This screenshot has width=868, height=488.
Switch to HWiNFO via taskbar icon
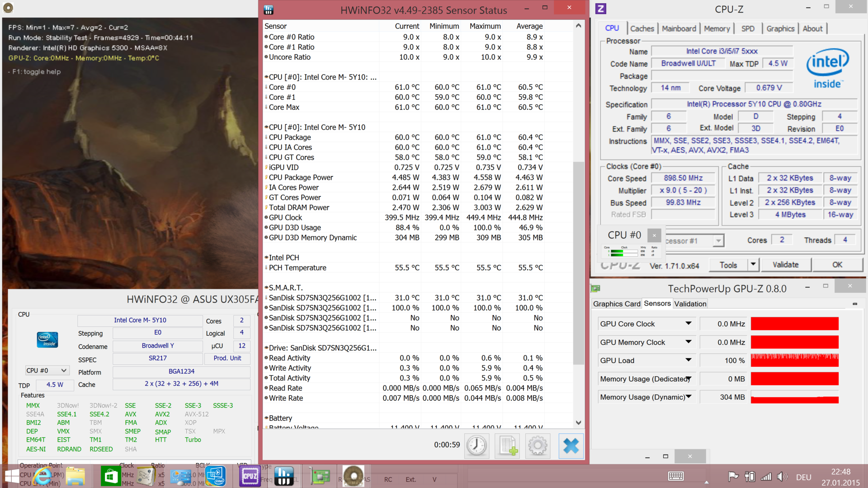click(x=284, y=476)
